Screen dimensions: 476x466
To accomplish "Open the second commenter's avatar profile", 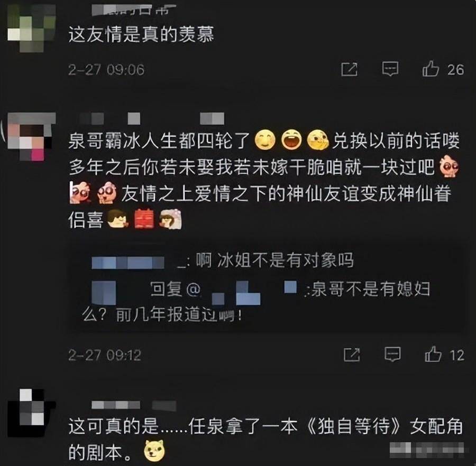I will tap(31, 136).
